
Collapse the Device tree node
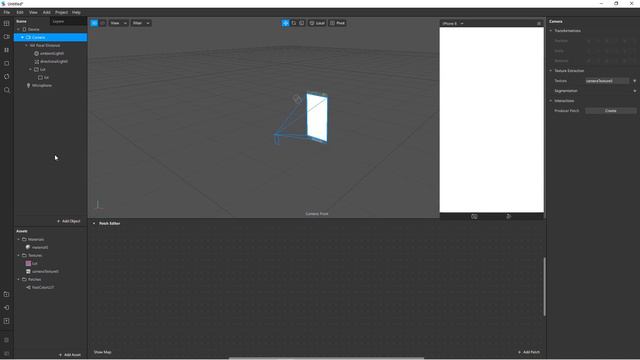[18, 29]
